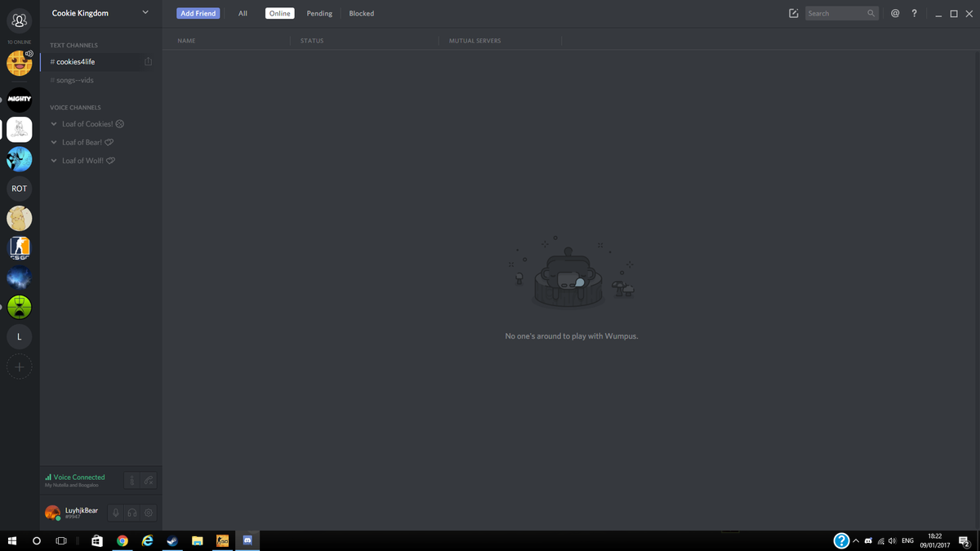Click the LuyhjkBear user avatar

(52, 513)
